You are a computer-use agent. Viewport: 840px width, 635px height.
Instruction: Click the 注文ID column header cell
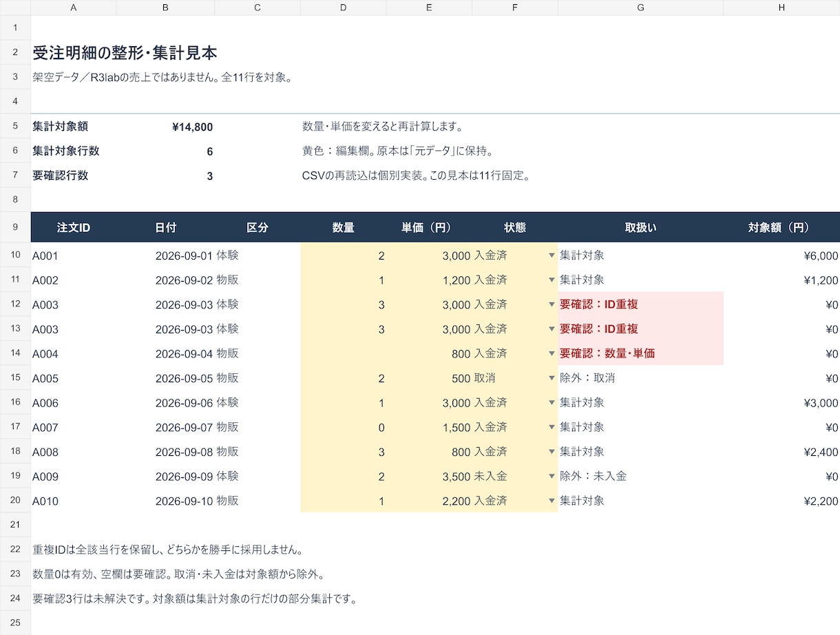pos(74,227)
